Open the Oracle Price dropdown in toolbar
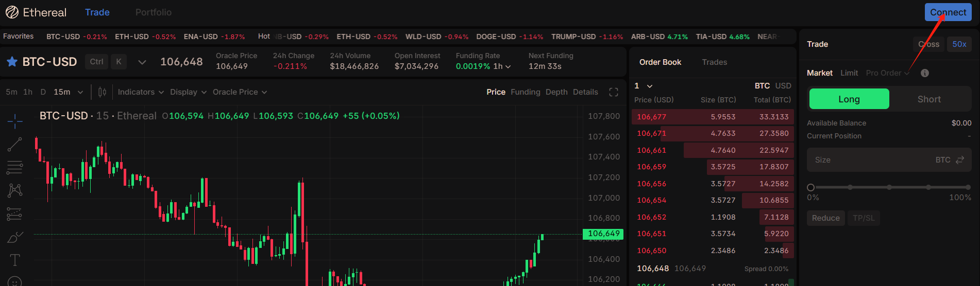Screen dimensions: 980x286 pyautogui.click(x=240, y=92)
